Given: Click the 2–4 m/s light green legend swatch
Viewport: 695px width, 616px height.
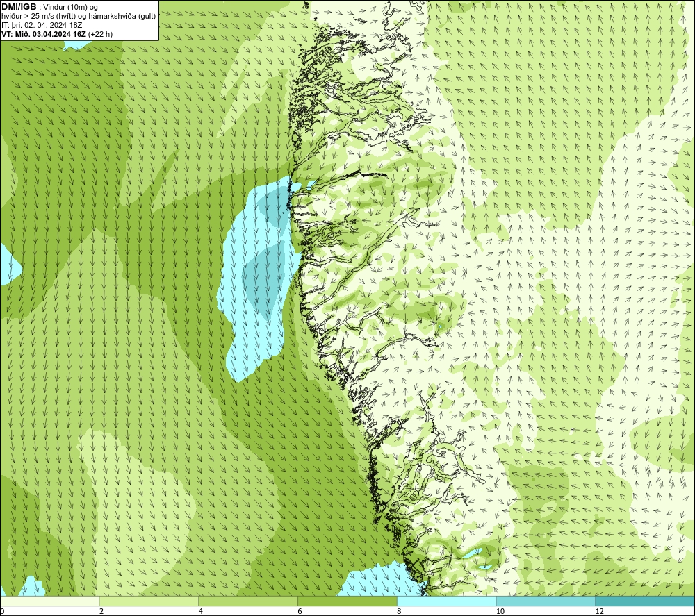Looking at the screenshot, I should tap(149, 601).
